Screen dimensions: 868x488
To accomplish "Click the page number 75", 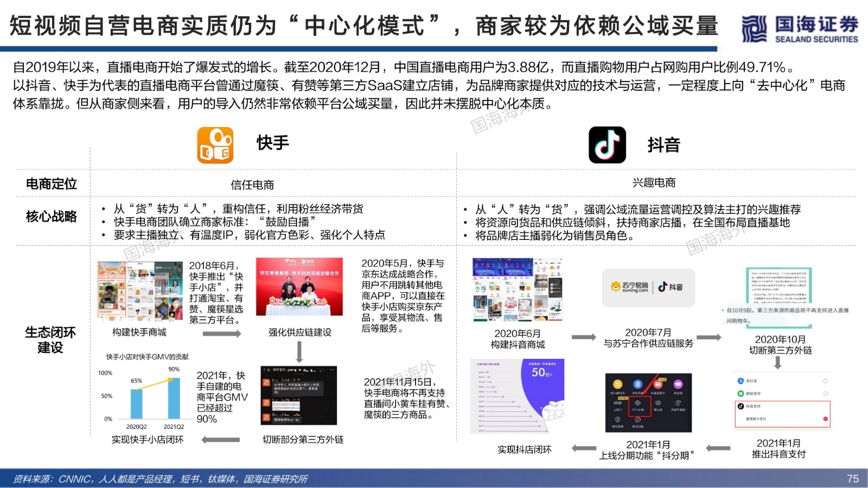I will coord(853,479).
